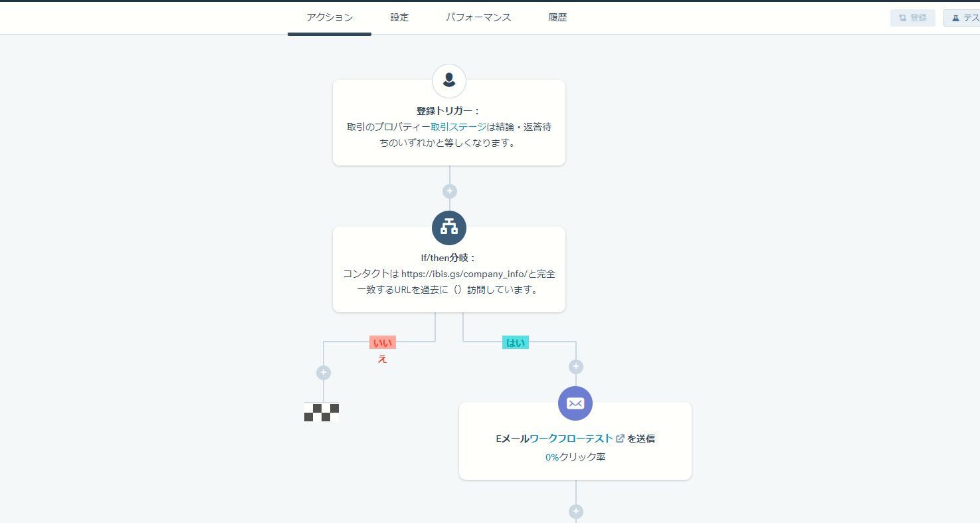Click the テスト button at top right

(962, 18)
